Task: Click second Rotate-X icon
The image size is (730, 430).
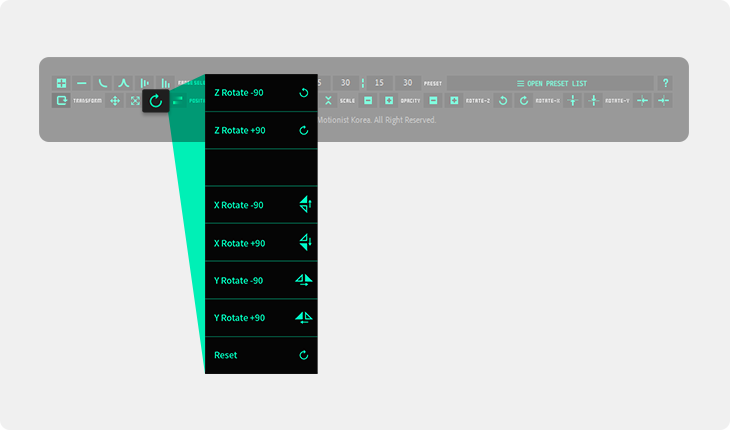Action: click(594, 101)
